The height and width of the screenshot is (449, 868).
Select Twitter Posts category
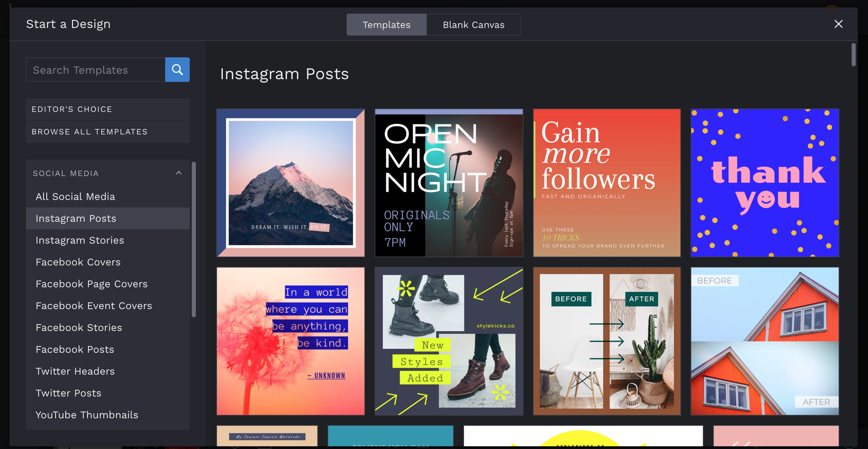(x=108, y=393)
